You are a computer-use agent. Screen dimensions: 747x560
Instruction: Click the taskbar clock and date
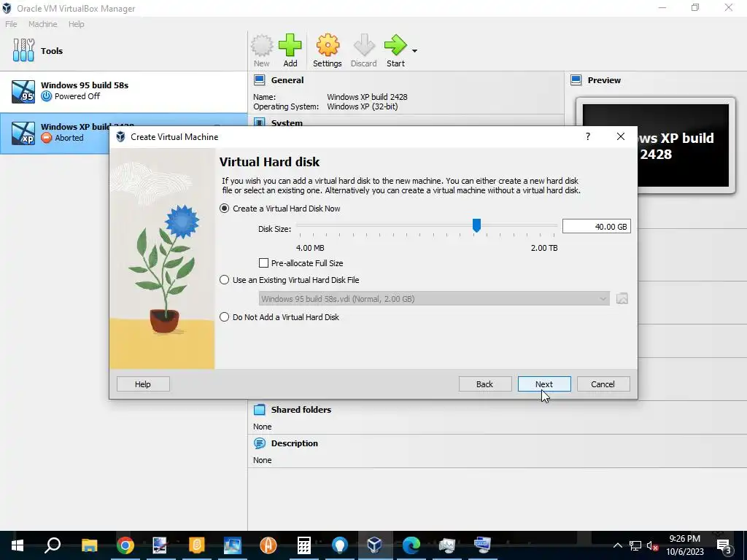pyautogui.click(x=684, y=545)
